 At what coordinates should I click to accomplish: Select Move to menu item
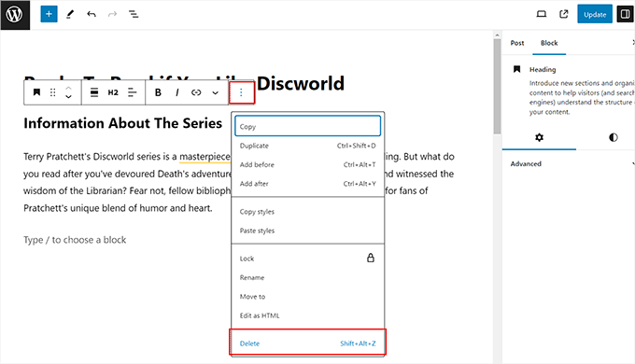(x=307, y=297)
